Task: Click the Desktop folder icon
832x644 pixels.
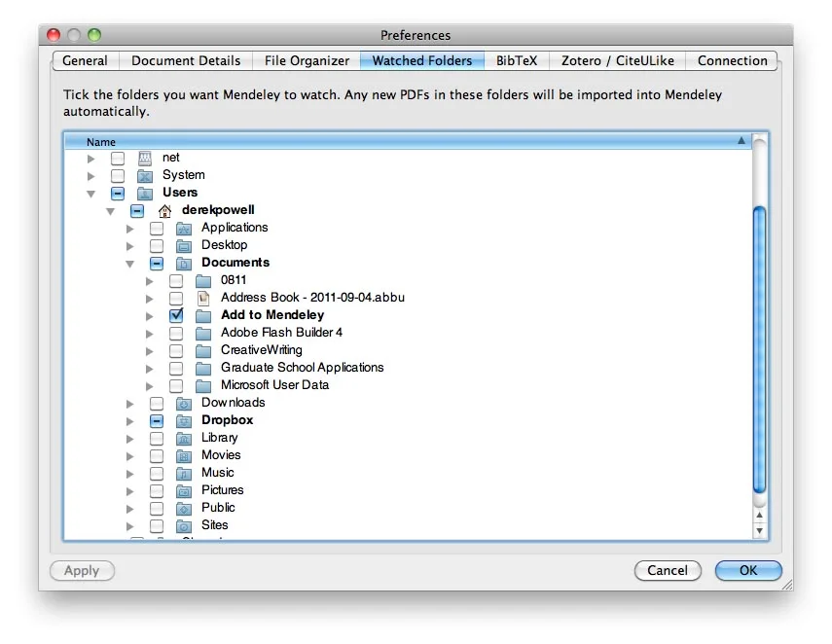Action: point(184,245)
